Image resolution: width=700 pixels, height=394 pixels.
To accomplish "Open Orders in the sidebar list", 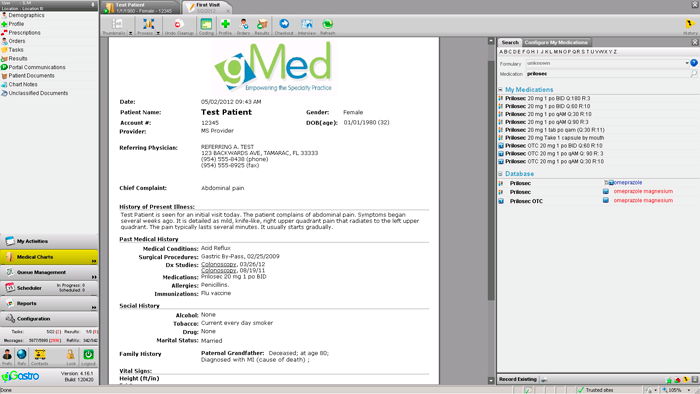I will point(17,41).
